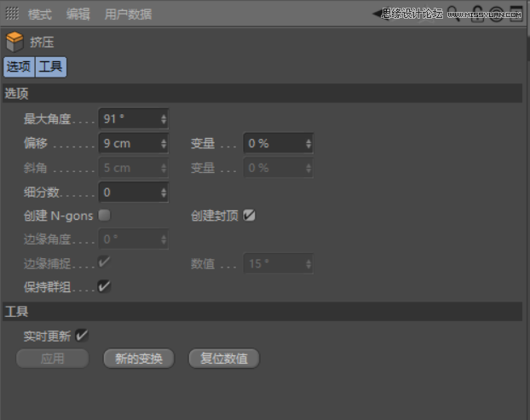This screenshot has width=530, height=420.
Task: Click the 细分数 field showing 0
Action: coord(134,193)
